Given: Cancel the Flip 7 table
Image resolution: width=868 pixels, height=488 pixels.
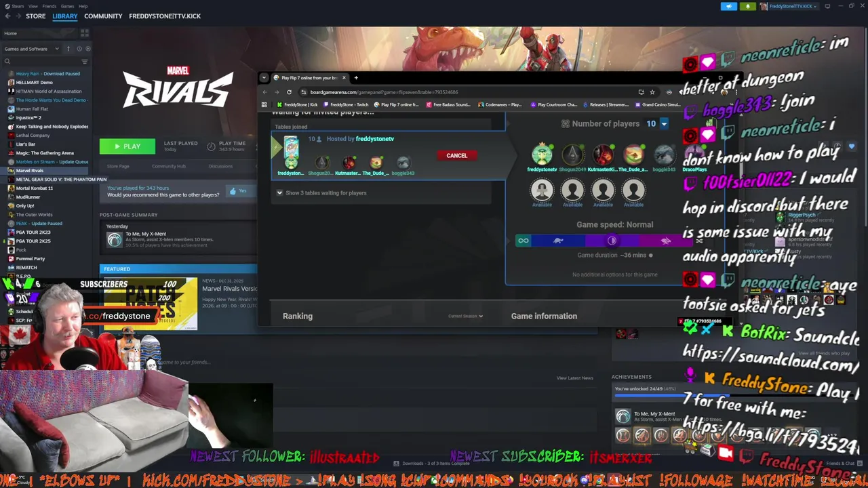Looking at the screenshot, I should coord(456,155).
